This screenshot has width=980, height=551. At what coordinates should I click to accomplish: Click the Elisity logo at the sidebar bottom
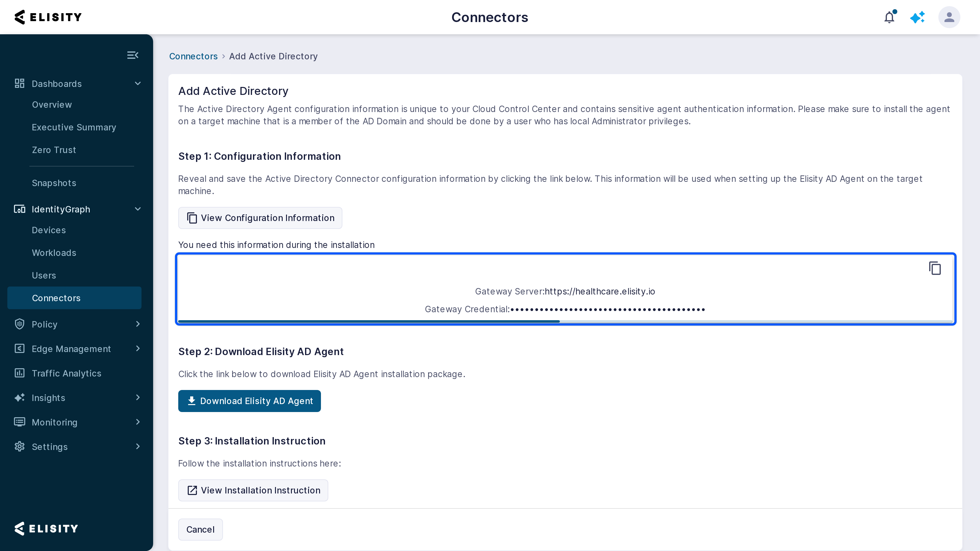tap(46, 529)
